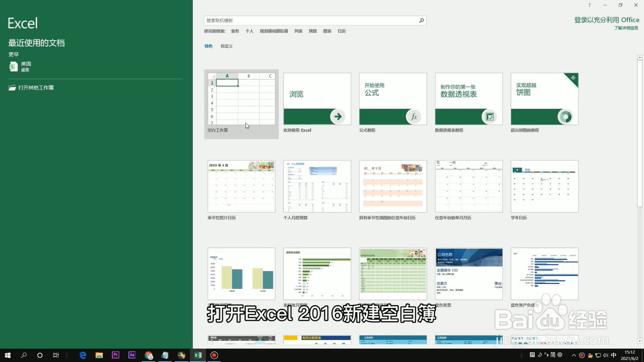
Task: Click the fx icon on formula tutorial tile
Action: click(413, 117)
